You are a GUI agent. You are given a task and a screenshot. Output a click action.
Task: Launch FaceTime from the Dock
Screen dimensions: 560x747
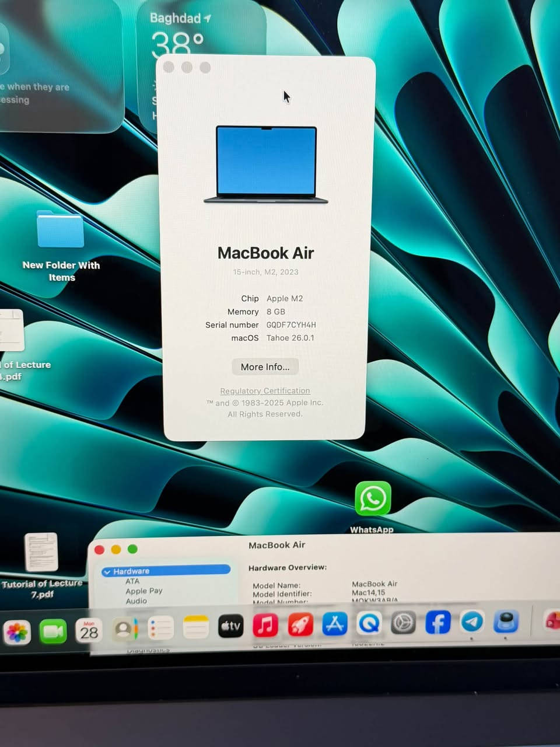click(53, 631)
